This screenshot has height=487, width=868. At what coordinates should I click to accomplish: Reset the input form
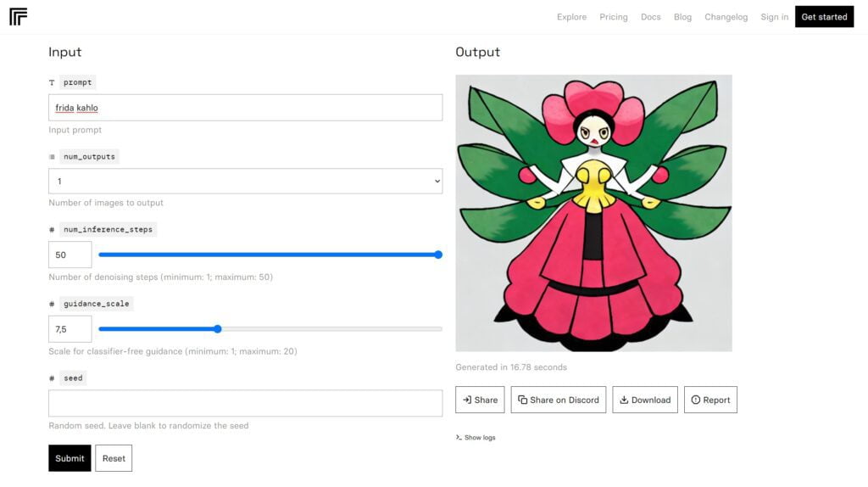click(114, 458)
